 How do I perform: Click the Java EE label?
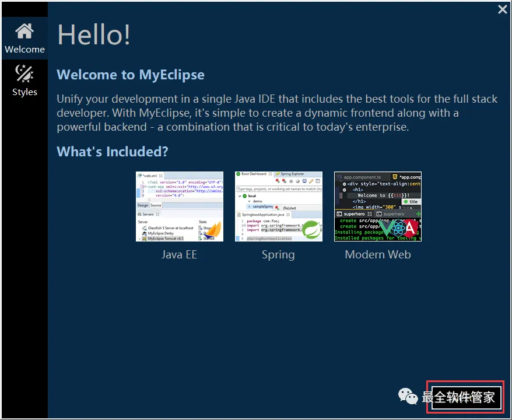tap(179, 254)
